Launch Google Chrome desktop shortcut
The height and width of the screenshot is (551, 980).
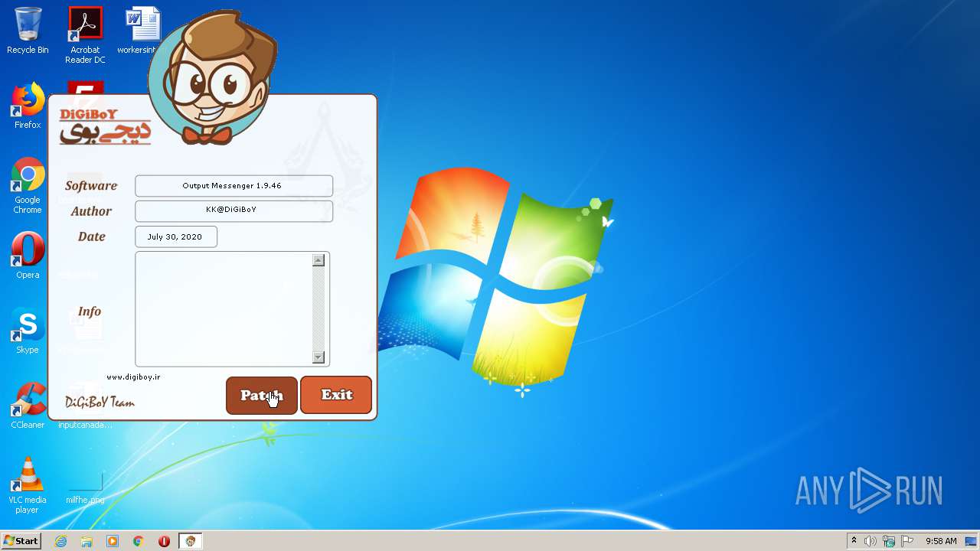pyautogui.click(x=28, y=186)
